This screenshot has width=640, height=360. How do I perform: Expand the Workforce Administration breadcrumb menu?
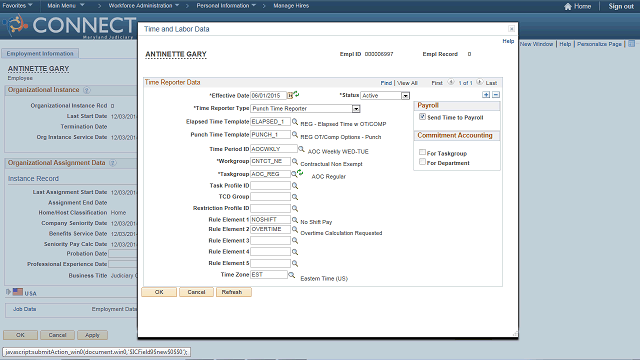pos(144,6)
